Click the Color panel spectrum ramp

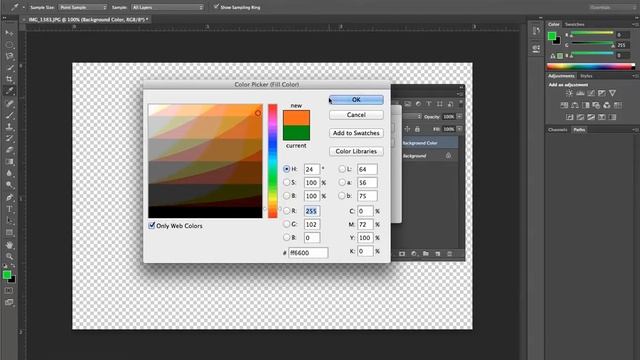591,67
